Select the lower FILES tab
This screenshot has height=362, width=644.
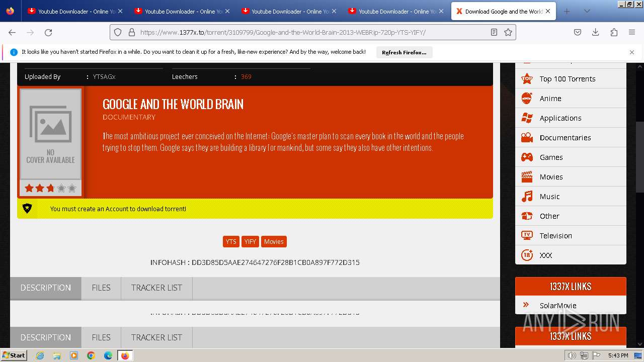(101, 337)
